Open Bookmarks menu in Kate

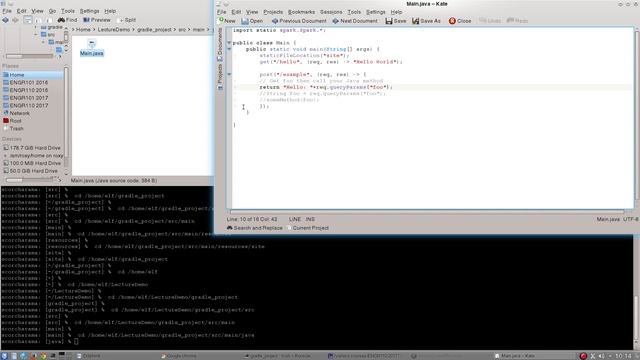[x=301, y=12]
